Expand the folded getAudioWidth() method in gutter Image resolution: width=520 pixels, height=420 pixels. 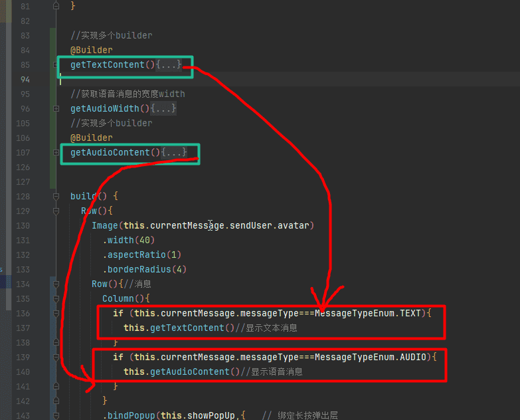click(56, 109)
